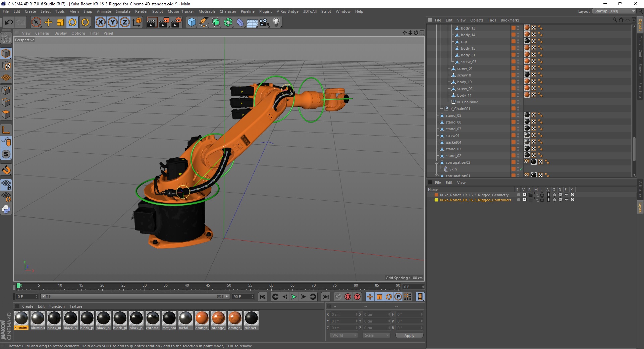Switch to Model mode
Viewport: 644px width, 349px height.
pos(6,53)
